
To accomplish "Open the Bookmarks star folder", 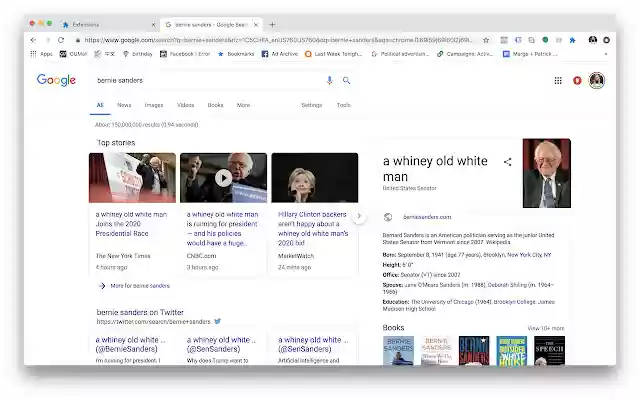I will 236,54.
